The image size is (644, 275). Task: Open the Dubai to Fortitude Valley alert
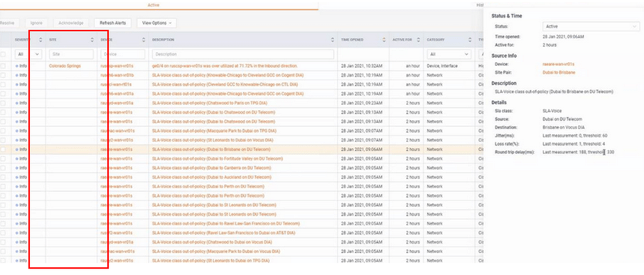pos(218,158)
